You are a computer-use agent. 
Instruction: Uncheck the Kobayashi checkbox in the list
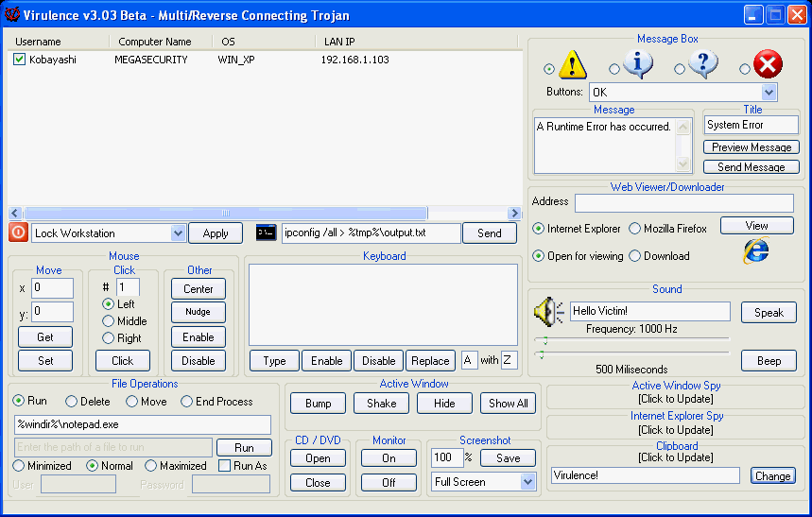pyautogui.click(x=19, y=60)
